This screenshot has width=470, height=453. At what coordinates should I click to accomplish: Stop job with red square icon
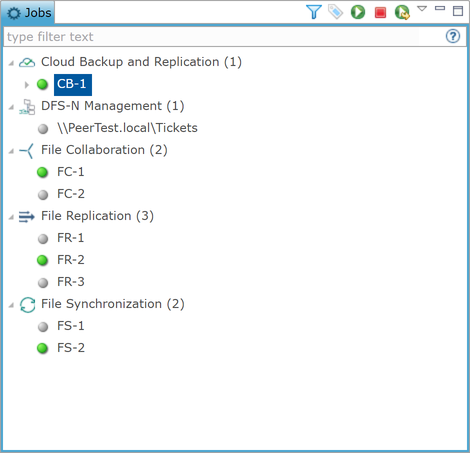coord(380,12)
